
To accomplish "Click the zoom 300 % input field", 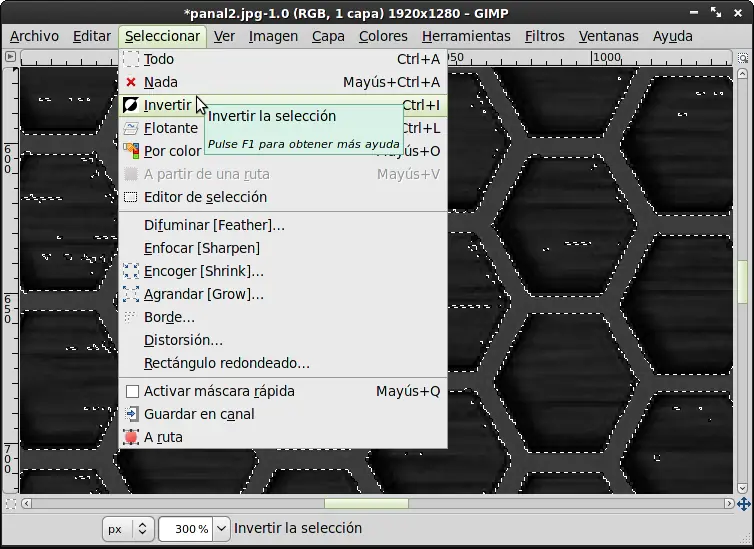I will point(186,529).
